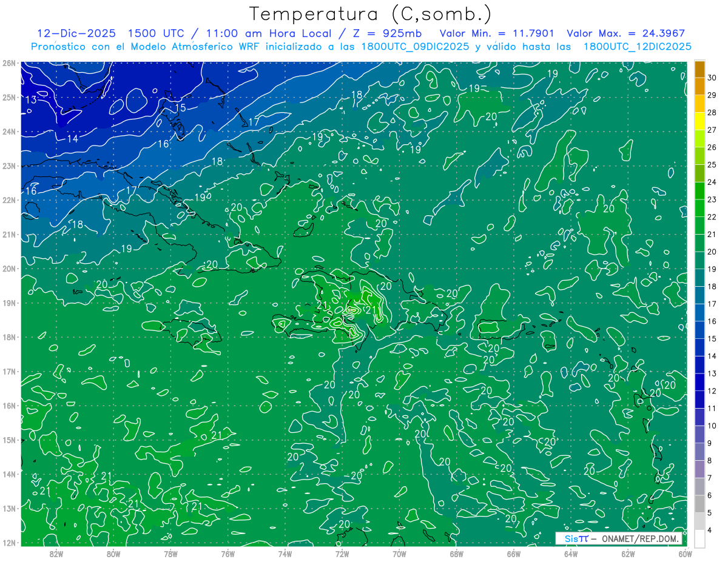Click the '70W' longitude axis label
The height and width of the screenshot is (562, 728).
399,554
